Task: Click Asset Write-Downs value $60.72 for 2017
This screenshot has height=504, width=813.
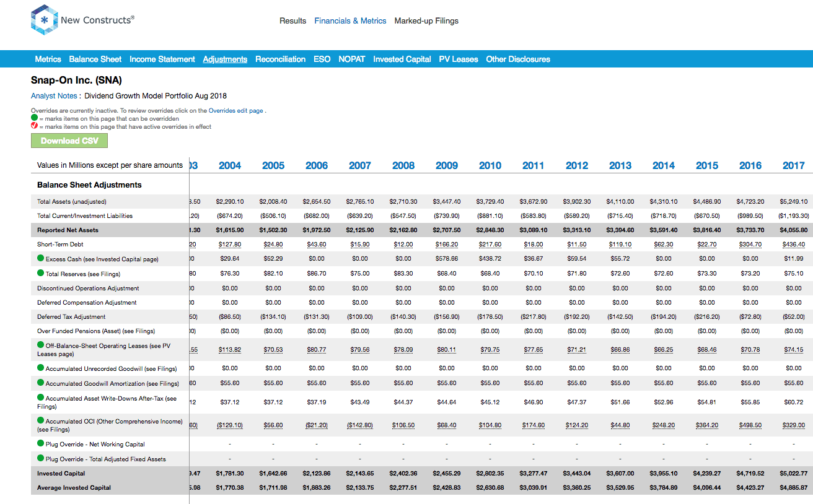Action: point(794,402)
